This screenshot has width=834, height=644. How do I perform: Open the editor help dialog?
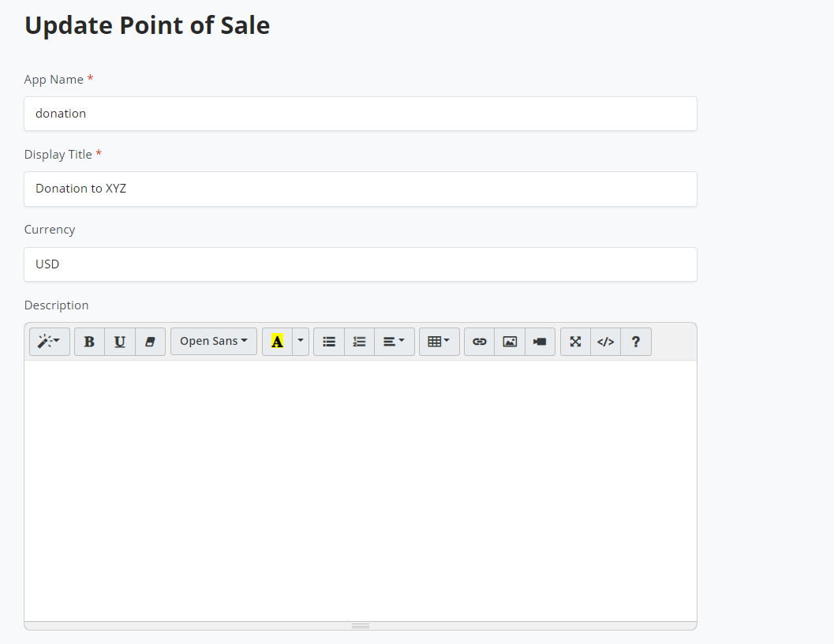point(636,342)
